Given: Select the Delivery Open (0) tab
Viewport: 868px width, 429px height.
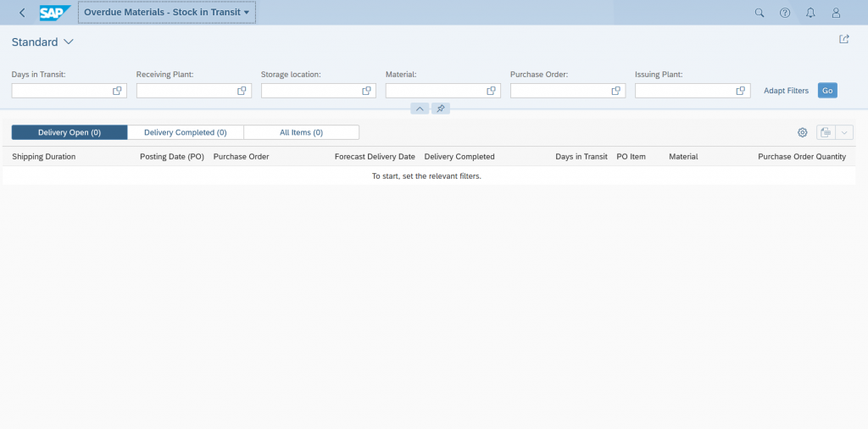Looking at the screenshot, I should (70, 132).
